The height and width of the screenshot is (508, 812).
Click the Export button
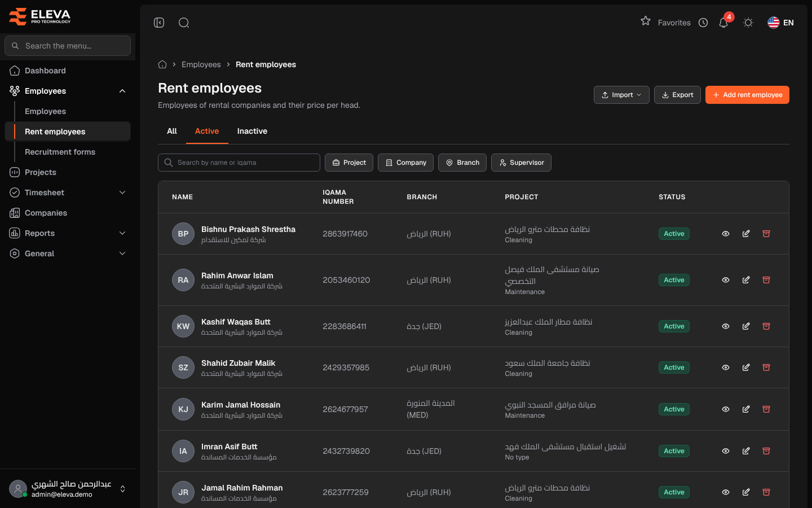tap(677, 95)
